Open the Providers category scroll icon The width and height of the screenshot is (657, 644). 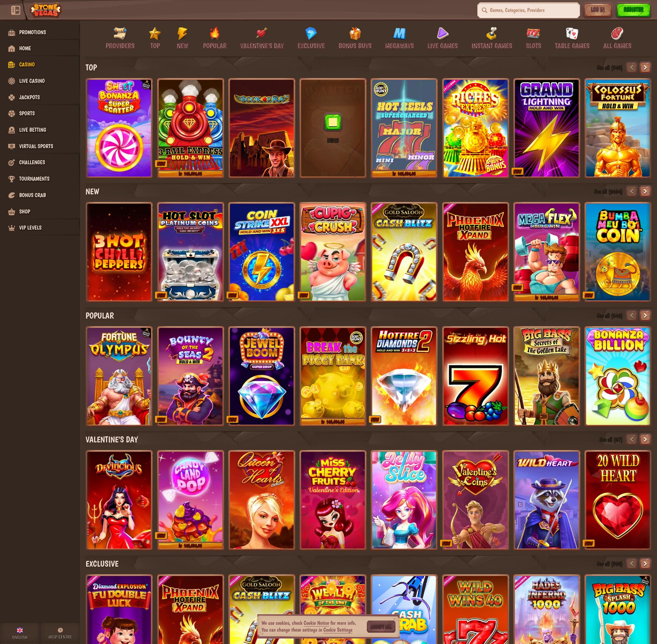coord(120,34)
